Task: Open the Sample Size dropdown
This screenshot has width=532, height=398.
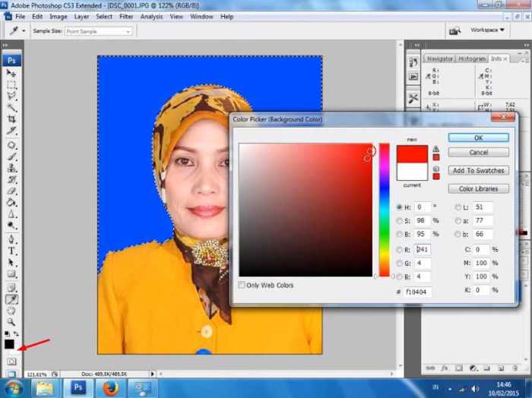Action: [98, 32]
